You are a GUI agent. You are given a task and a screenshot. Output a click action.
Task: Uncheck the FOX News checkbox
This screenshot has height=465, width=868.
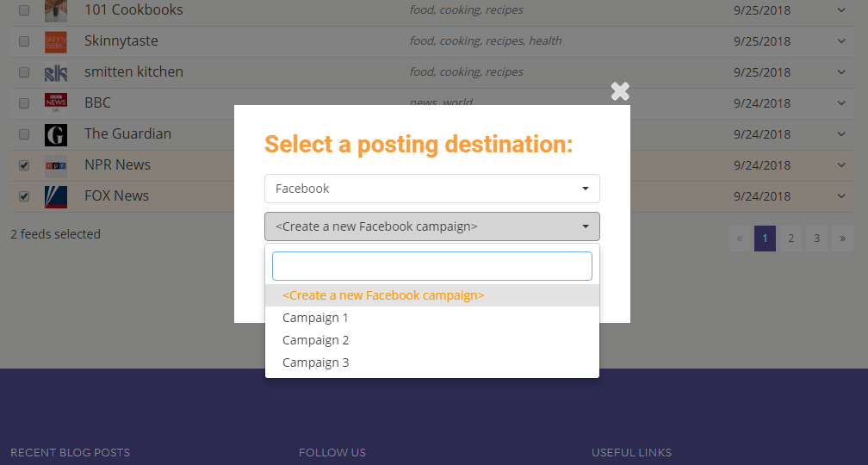click(x=24, y=196)
